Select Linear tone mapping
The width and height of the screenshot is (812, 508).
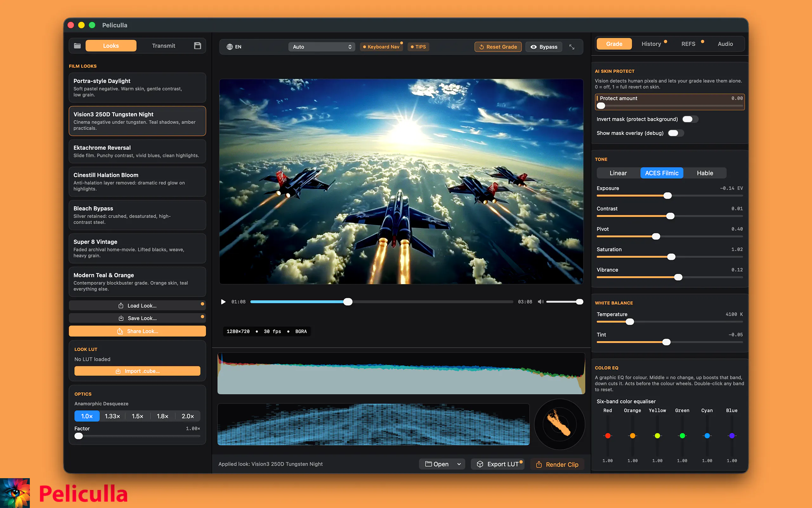(618, 173)
